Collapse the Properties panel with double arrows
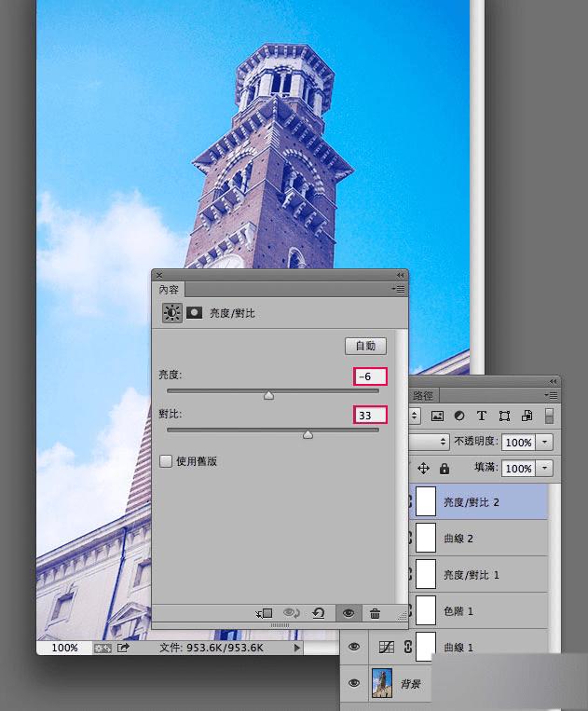588x711 pixels. [400, 275]
